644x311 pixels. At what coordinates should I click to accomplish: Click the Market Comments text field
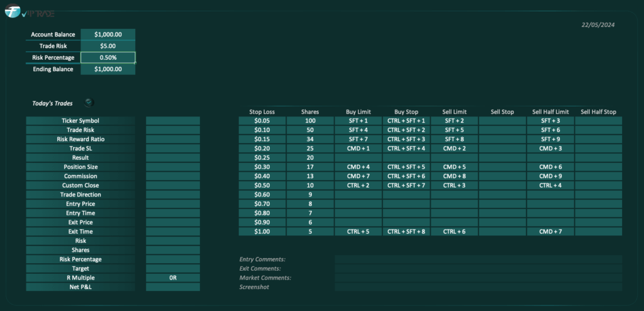pos(478,278)
